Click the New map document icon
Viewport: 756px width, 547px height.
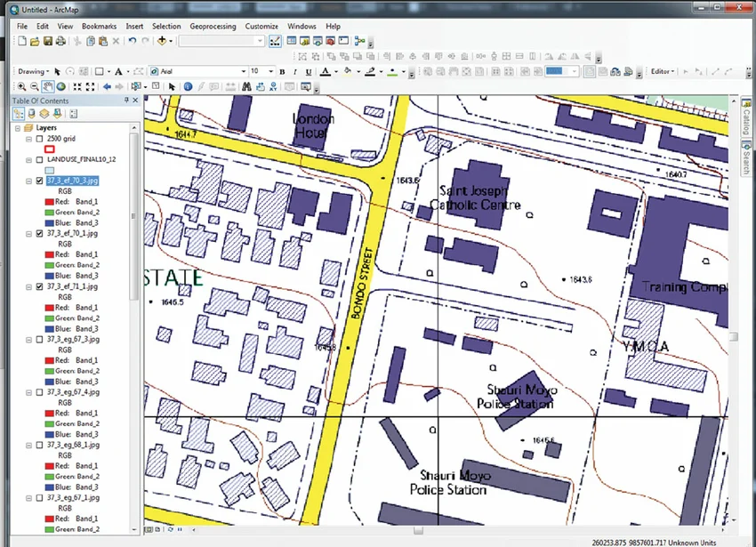coord(22,41)
